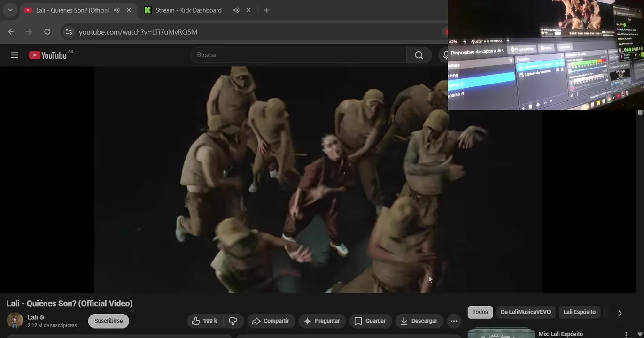Go back to the previous page

click(x=11, y=31)
